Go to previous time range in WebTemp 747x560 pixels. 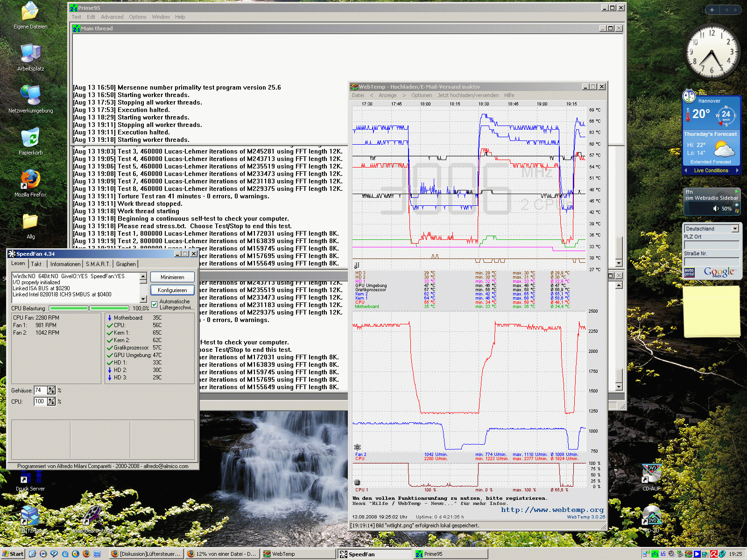click(x=372, y=95)
